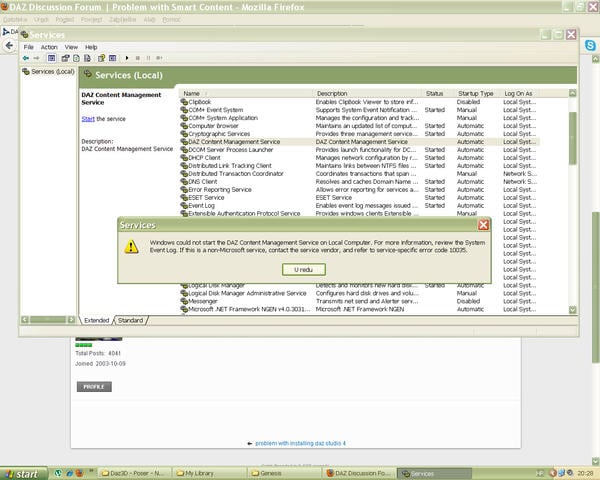This screenshot has height=480, width=600.
Task: Click the Services window title bar icon
Action: click(25, 35)
